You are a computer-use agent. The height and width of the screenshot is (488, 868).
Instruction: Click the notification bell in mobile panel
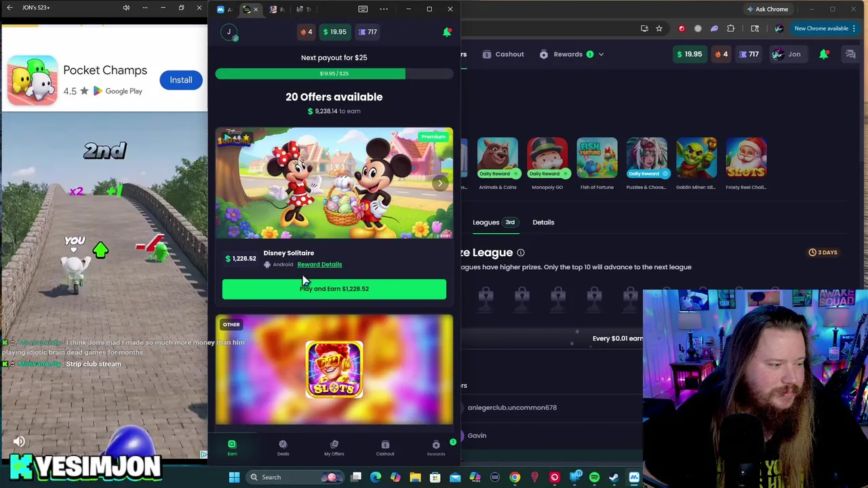tap(447, 32)
